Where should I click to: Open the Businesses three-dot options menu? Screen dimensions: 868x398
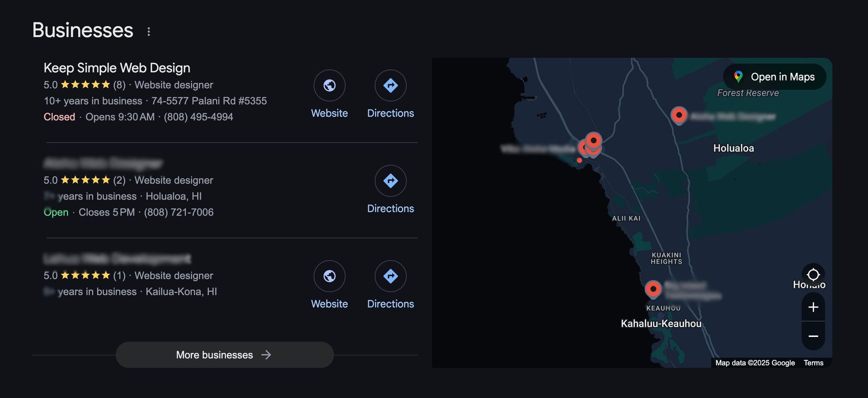pos(149,31)
